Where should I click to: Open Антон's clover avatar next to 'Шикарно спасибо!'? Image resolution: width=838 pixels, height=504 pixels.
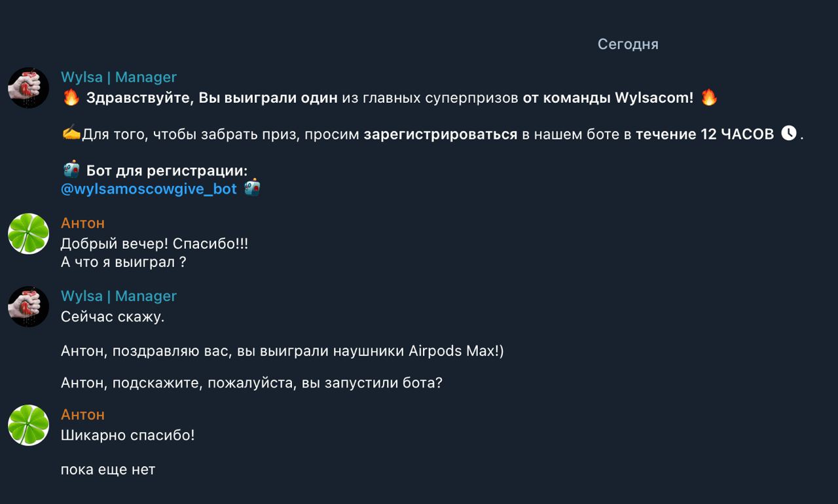[28, 425]
